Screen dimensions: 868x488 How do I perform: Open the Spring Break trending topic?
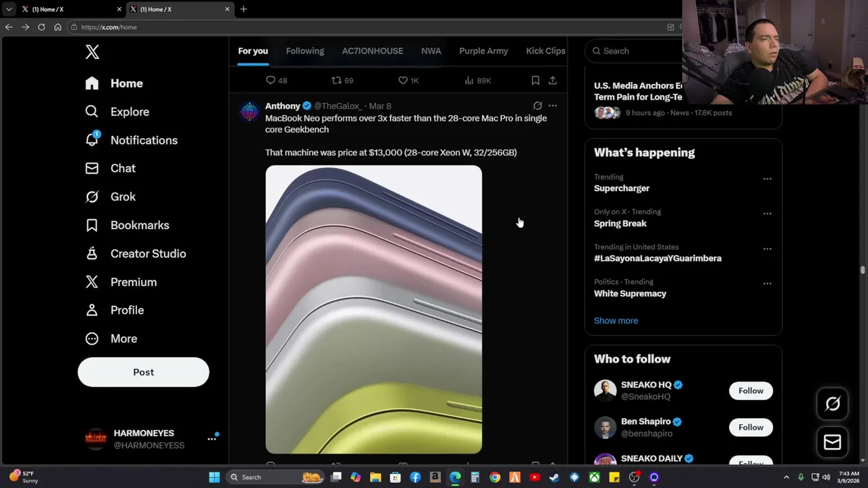click(x=620, y=224)
